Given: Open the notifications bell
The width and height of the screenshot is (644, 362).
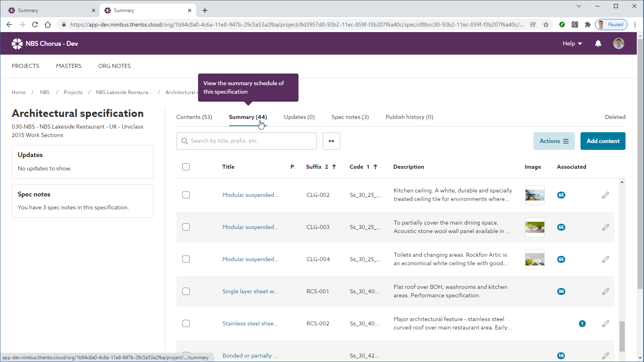Looking at the screenshot, I should 598,43.
